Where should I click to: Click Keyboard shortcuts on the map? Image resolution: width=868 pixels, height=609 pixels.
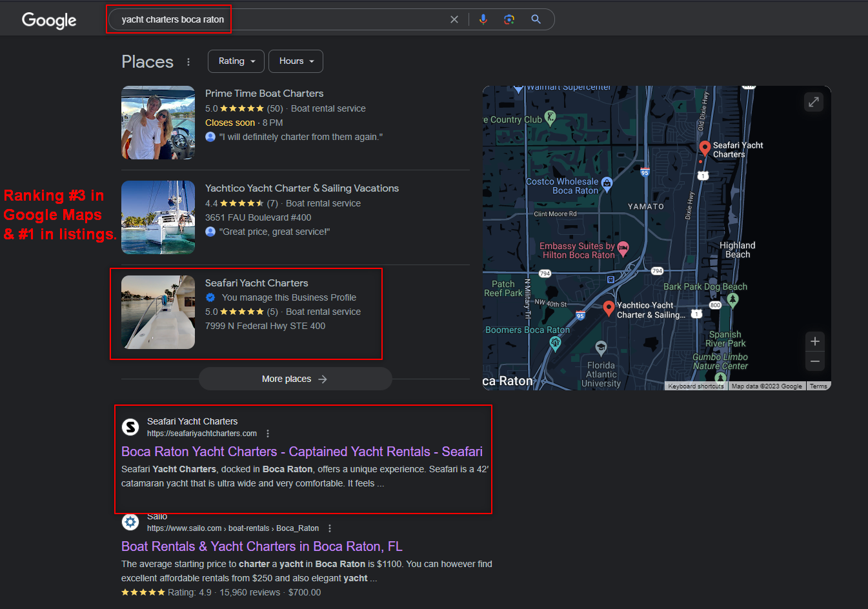coord(696,386)
